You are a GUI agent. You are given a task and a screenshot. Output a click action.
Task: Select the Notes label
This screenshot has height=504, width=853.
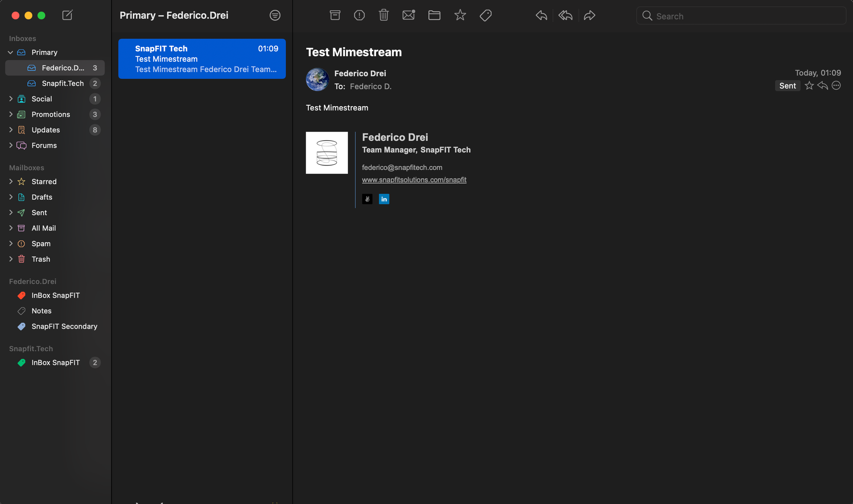tap(55, 311)
